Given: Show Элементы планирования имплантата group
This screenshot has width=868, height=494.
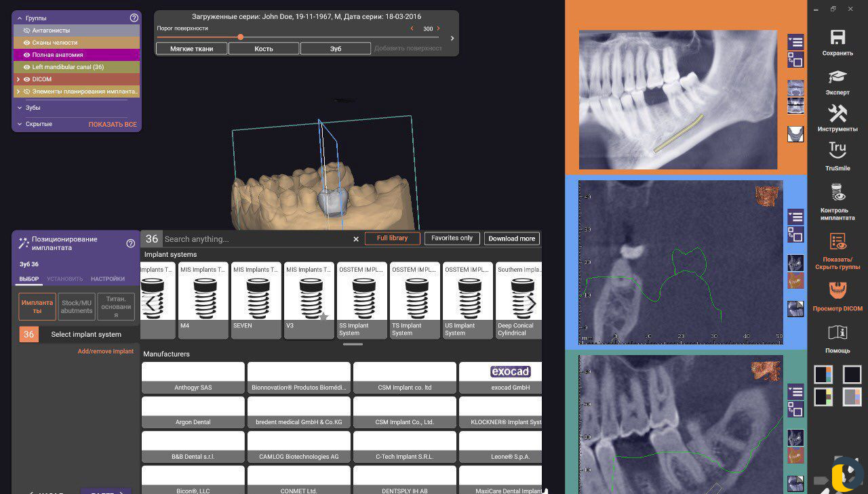Looking at the screenshot, I should (27, 91).
